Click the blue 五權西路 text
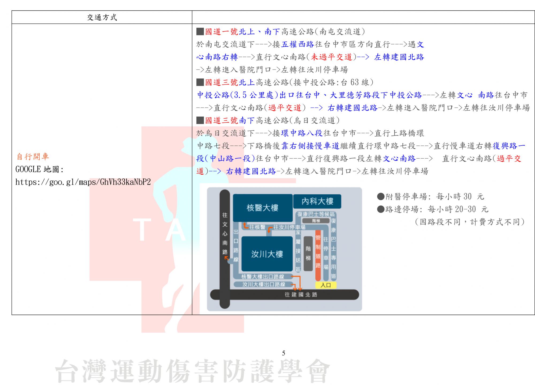 coord(297,44)
